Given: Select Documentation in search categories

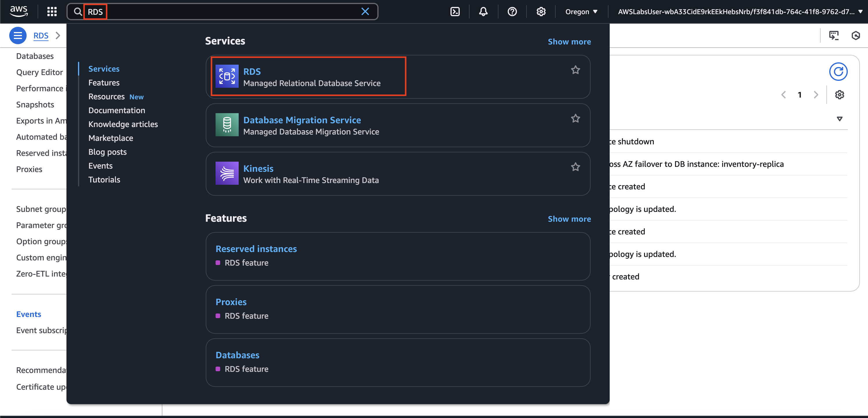Looking at the screenshot, I should (116, 110).
